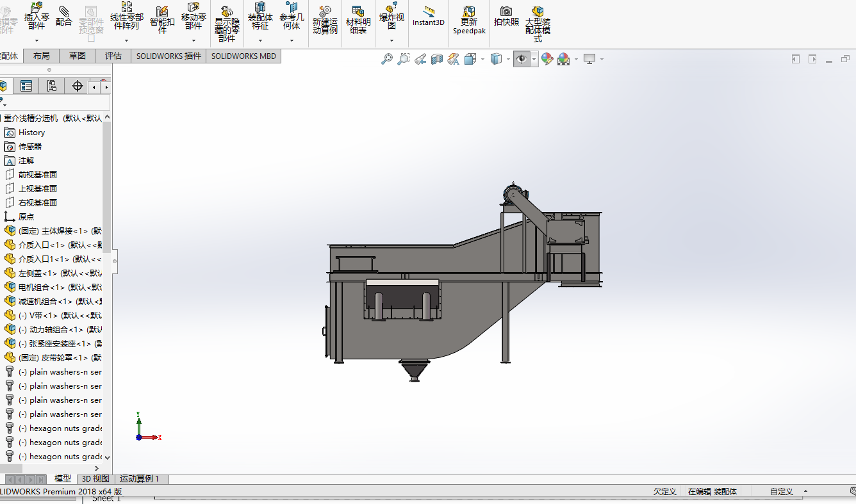This screenshot has width=856, height=504.
Task: Select the 模型 (Model) bottom tab
Action: pyautogui.click(x=63, y=478)
